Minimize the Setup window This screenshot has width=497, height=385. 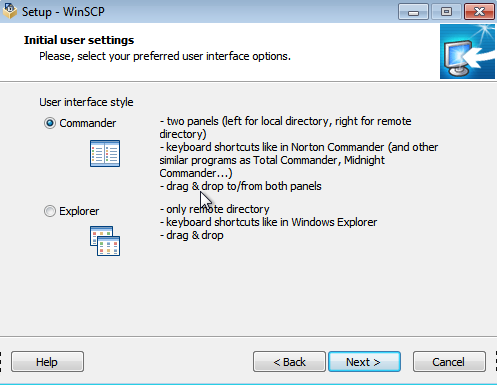[413, 12]
